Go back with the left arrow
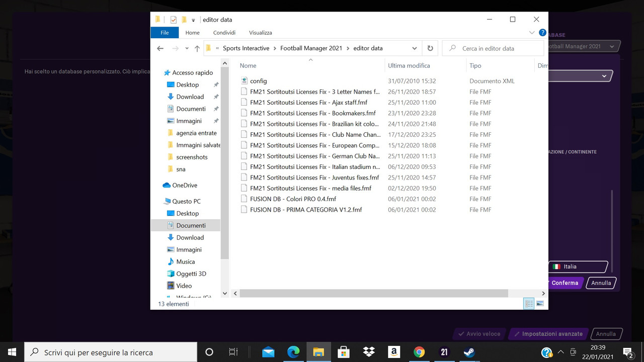644x362 pixels. [160, 48]
